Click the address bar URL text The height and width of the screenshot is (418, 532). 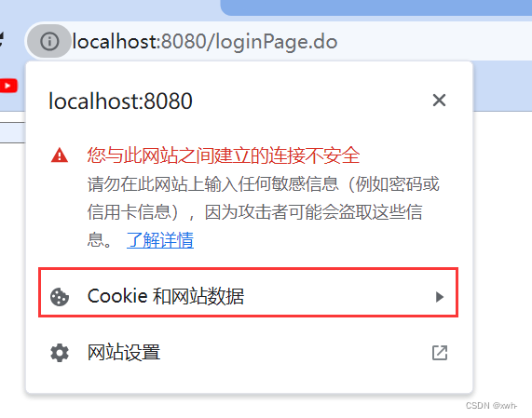[205, 42]
